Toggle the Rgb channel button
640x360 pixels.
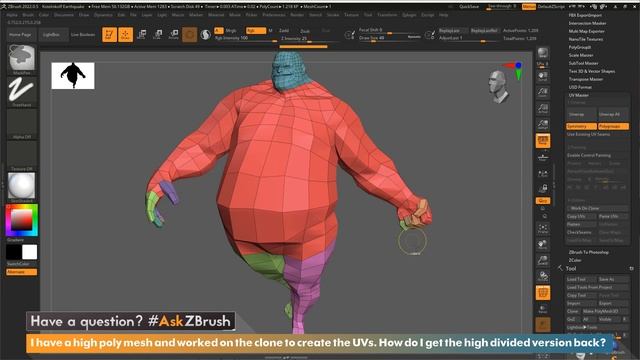(x=256, y=31)
